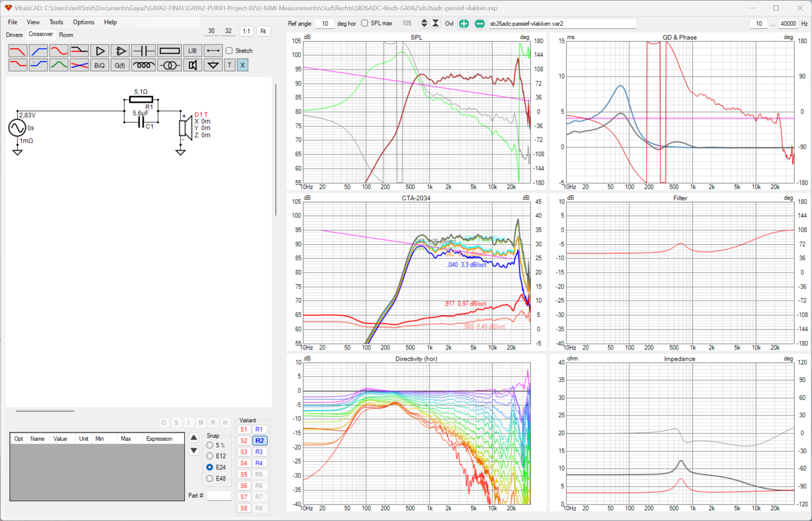The height and width of the screenshot is (521, 812).
Task: Recall variant R3
Action: point(259,452)
